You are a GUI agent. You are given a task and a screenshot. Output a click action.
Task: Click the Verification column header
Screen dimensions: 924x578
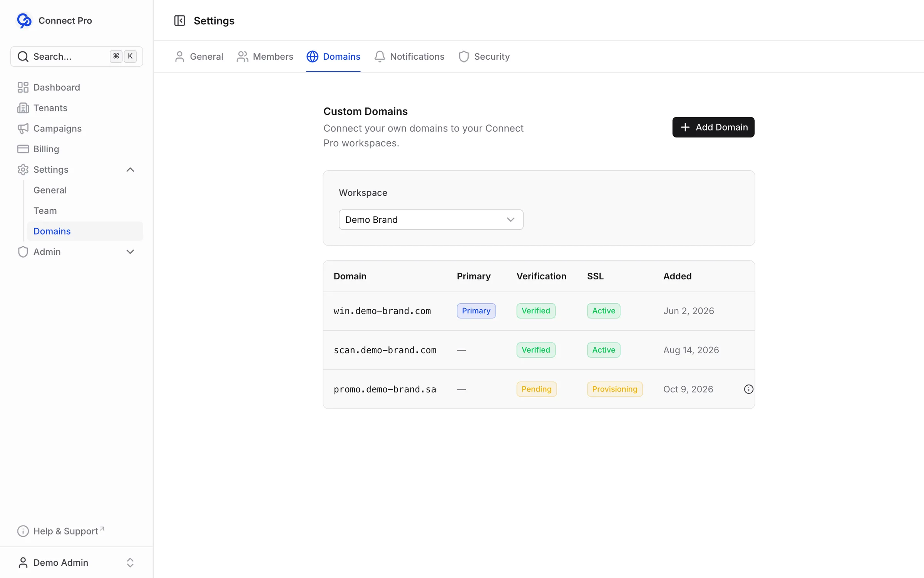tap(541, 276)
